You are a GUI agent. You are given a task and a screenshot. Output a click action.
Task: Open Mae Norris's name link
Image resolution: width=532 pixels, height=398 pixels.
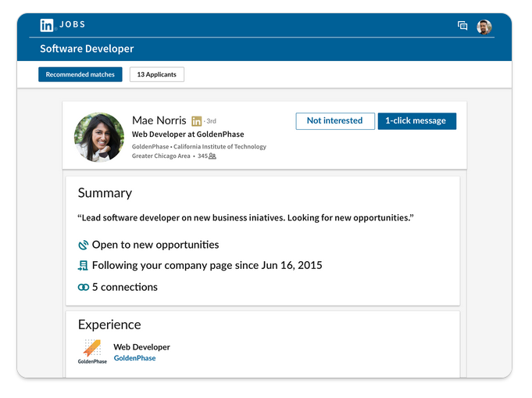[x=159, y=120]
